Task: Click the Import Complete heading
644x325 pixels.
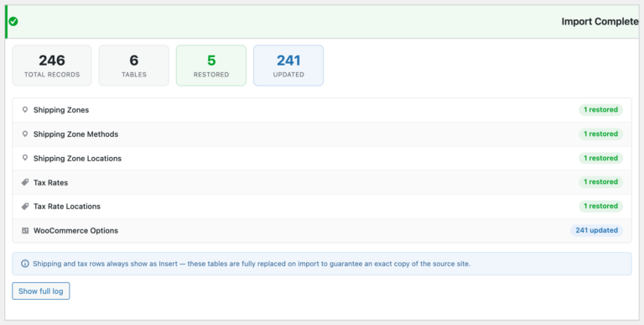Action: (600, 22)
